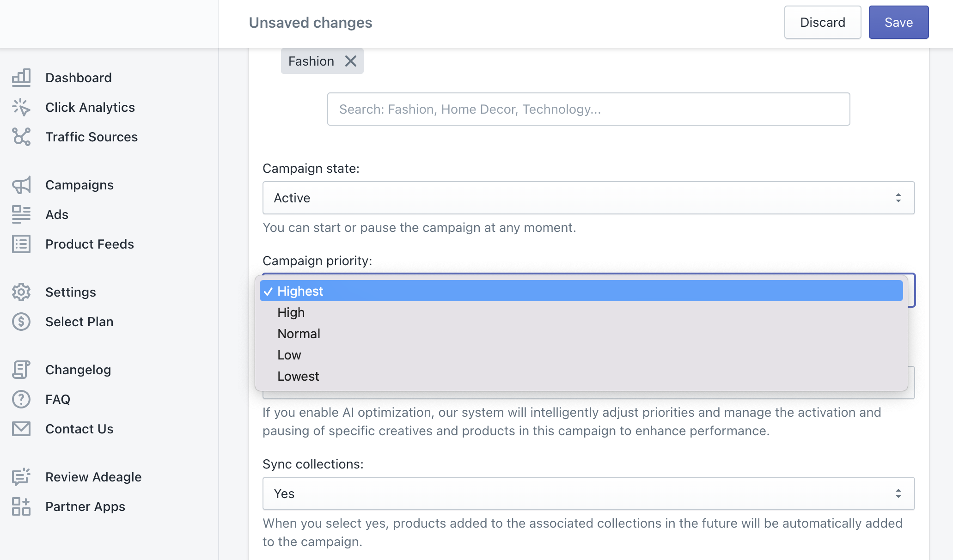The height and width of the screenshot is (560, 953).
Task: Open the Campaign state dropdown
Action: click(588, 198)
